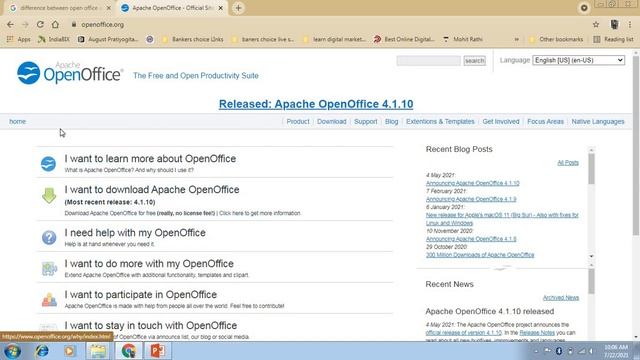Image resolution: width=640 pixels, height=360 pixels.
Task: Open the Blog menu item
Action: (x=391, y=122)
